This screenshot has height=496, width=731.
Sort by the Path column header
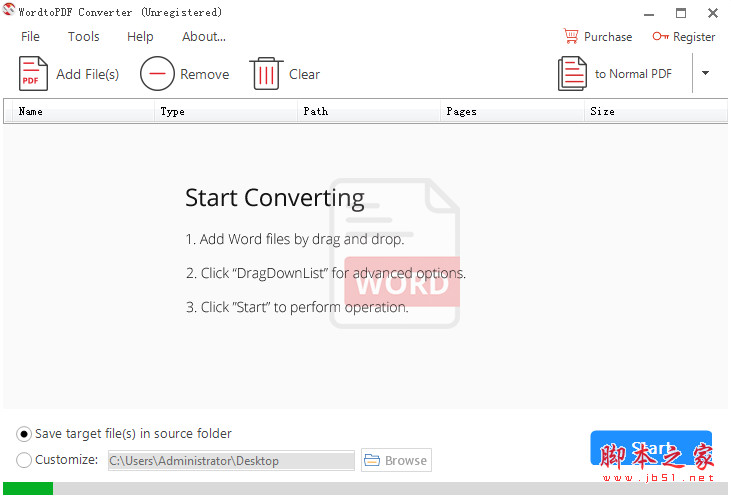(x=369, y=111)
